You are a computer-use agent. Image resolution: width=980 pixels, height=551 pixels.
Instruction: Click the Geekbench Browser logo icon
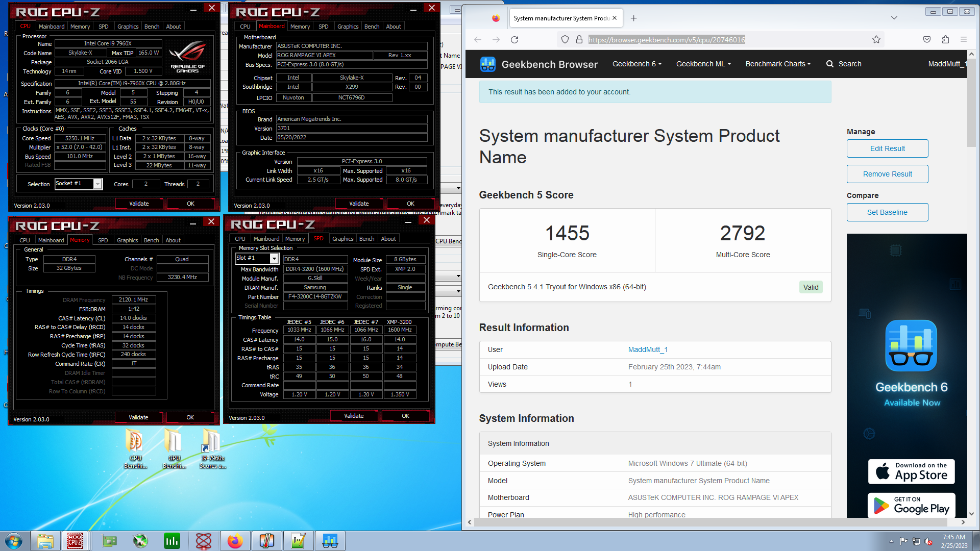[488, 64]
